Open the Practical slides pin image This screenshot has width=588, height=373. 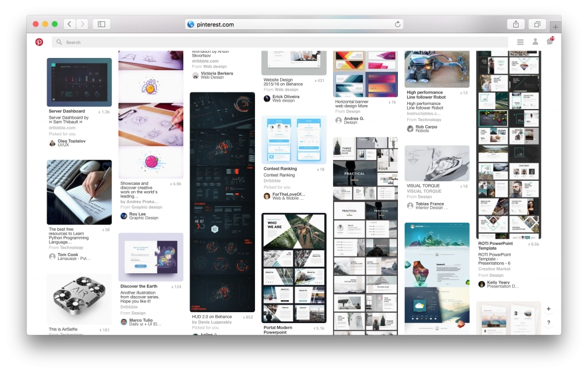(x=366, y=236)
